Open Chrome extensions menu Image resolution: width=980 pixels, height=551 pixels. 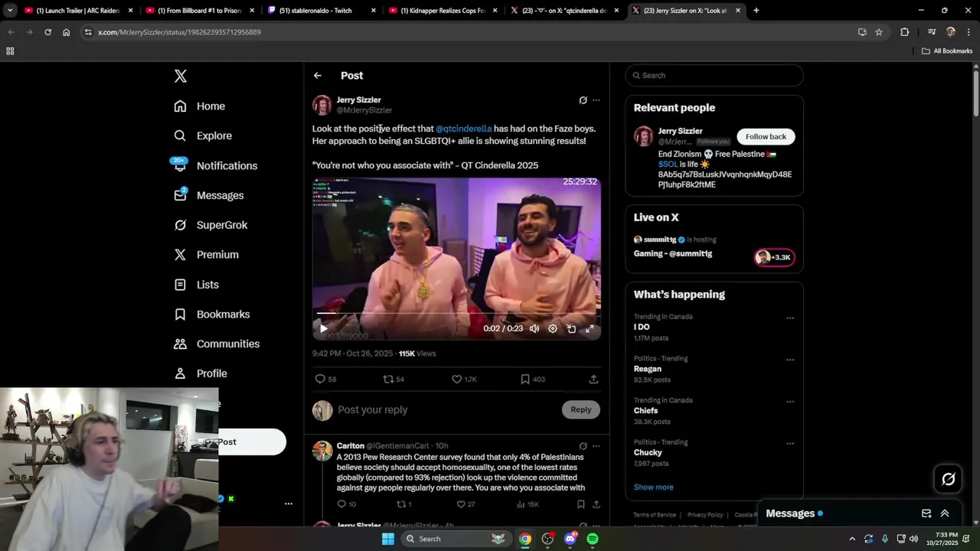click(x=905, y=32)
